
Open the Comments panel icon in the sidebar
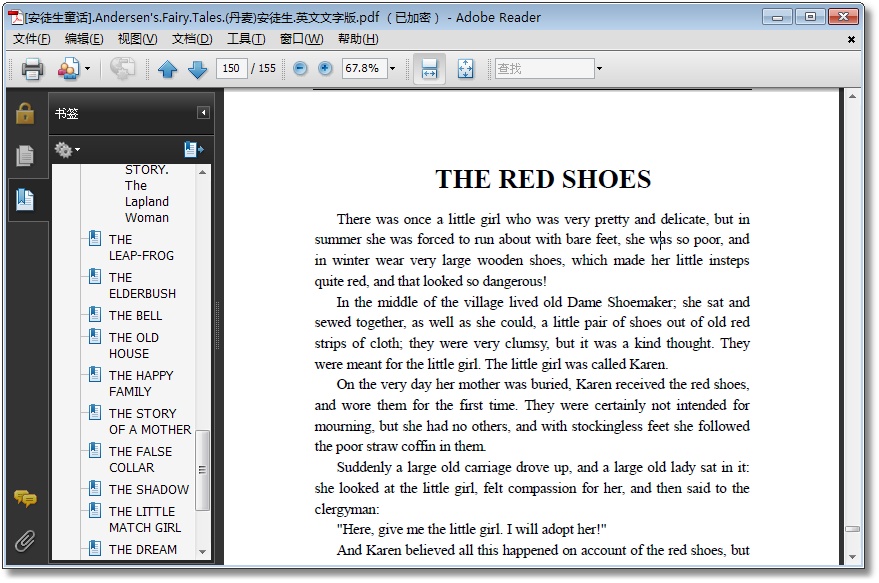(x=25, y=498)
